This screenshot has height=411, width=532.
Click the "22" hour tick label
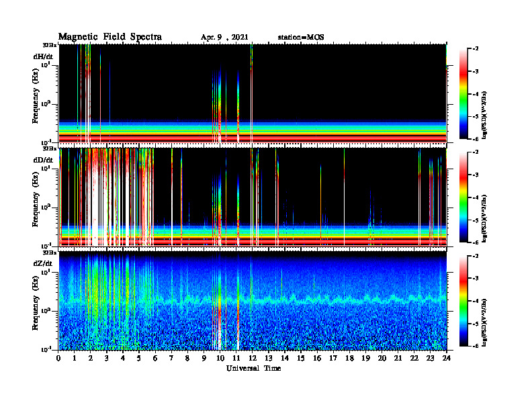coord(414,358)
